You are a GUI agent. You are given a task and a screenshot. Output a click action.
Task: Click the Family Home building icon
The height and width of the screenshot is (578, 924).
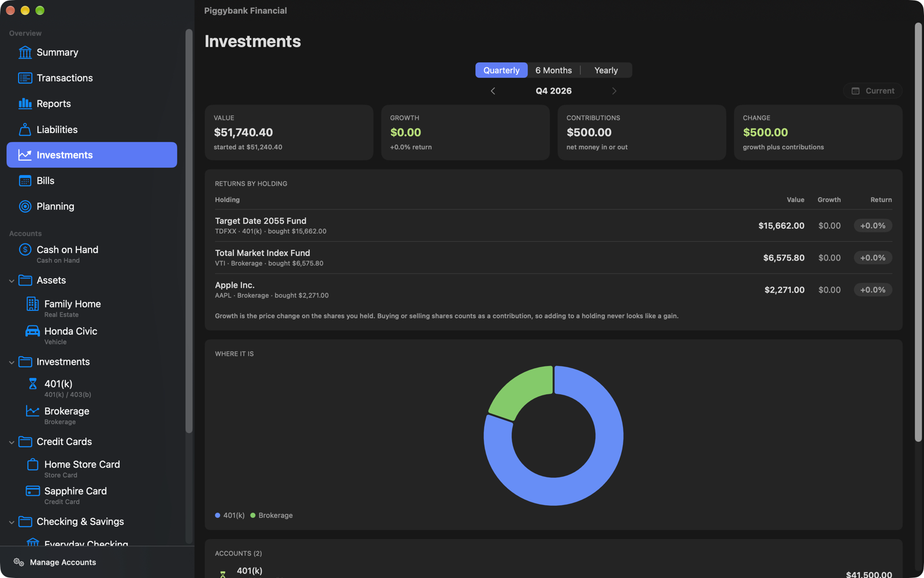(x=32, y=304)
